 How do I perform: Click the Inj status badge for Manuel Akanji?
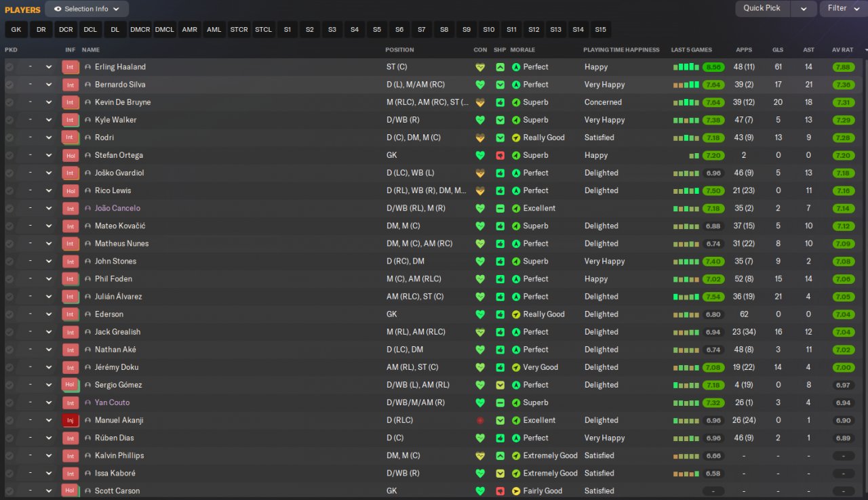tap(71, 421)
